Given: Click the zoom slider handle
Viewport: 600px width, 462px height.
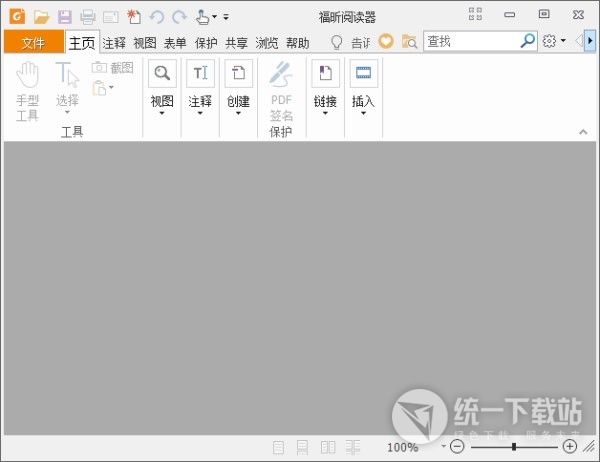Looking at the screenshot, I should (514, 447).
